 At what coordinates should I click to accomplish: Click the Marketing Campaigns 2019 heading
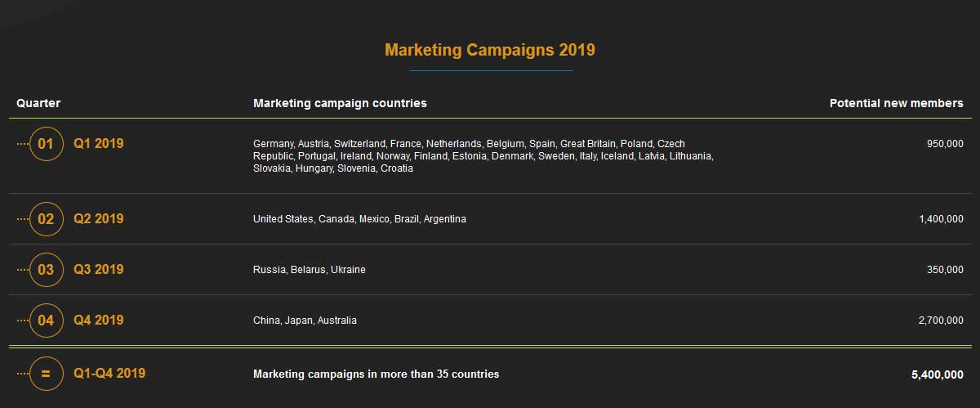(490, 50)
